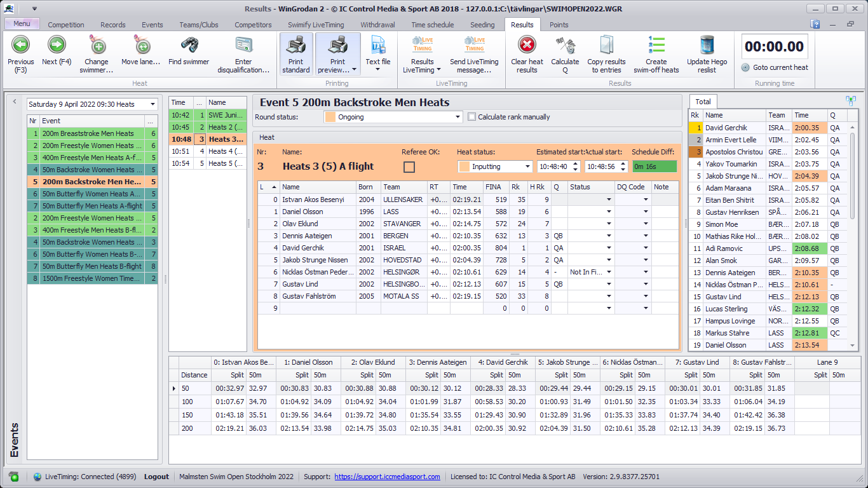Image resolution: width=868 pixels, height=488 pixels.
Task: Click Calculate Q flags icon
Action: [x=565, y=46]
